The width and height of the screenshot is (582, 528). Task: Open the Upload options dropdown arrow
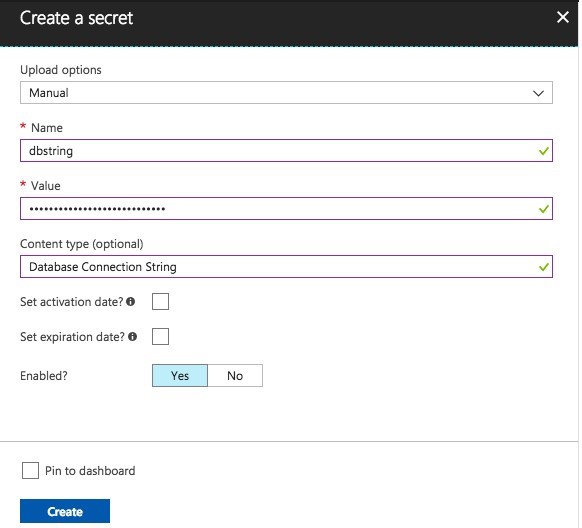538,93
